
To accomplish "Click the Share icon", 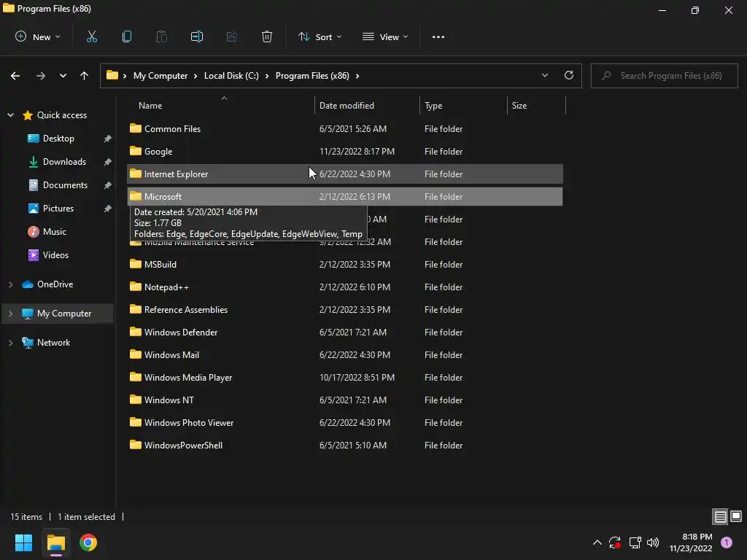I will coord(232,36).
